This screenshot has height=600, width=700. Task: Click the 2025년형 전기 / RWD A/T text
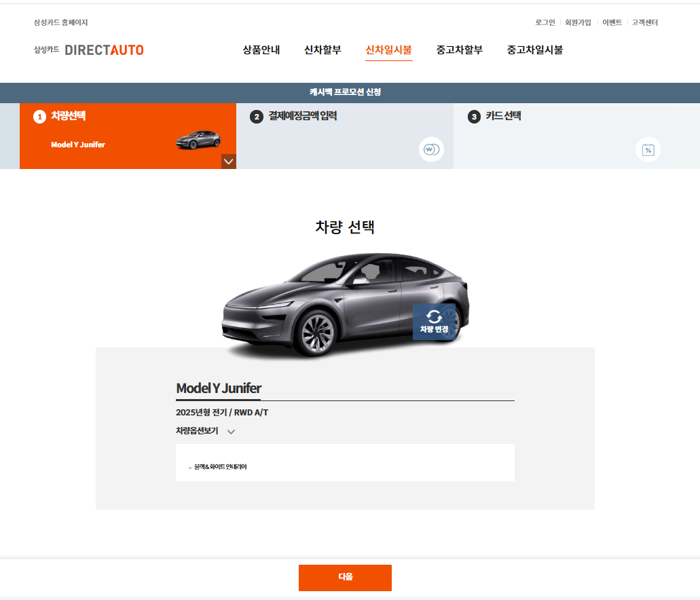(222, 413)
